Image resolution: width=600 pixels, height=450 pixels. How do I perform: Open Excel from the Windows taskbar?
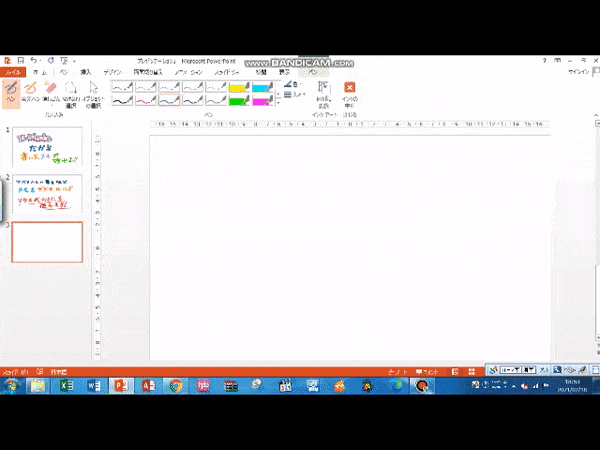pos(67,385)
